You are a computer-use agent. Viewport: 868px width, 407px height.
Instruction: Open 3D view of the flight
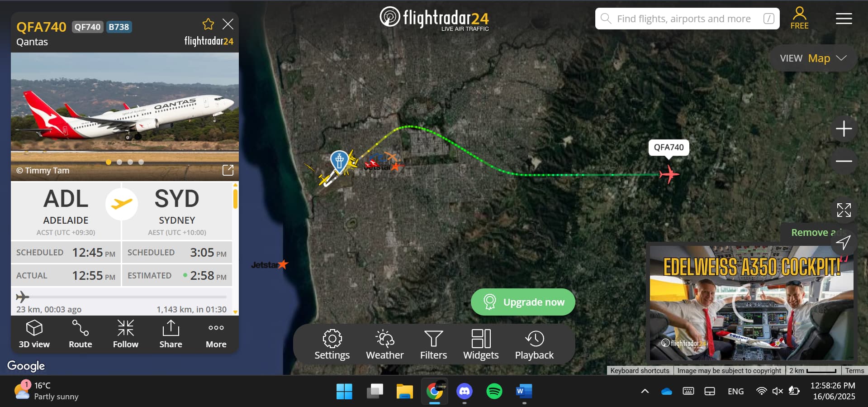click(34, 334)
